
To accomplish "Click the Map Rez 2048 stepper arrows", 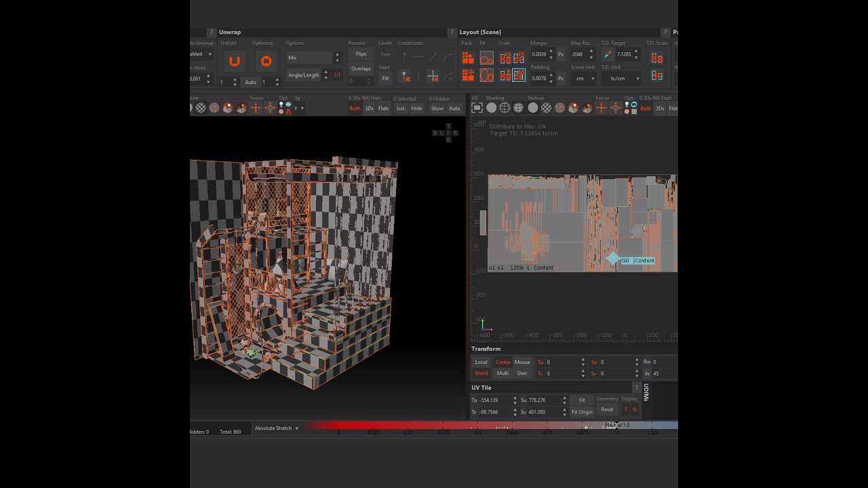I will (591, 54).
